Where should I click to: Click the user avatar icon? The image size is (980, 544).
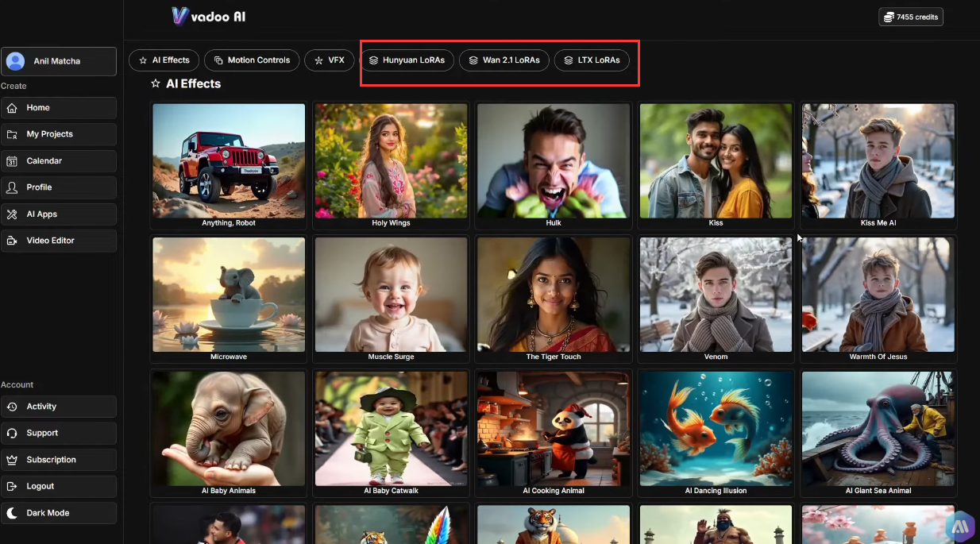pos(15,61)
